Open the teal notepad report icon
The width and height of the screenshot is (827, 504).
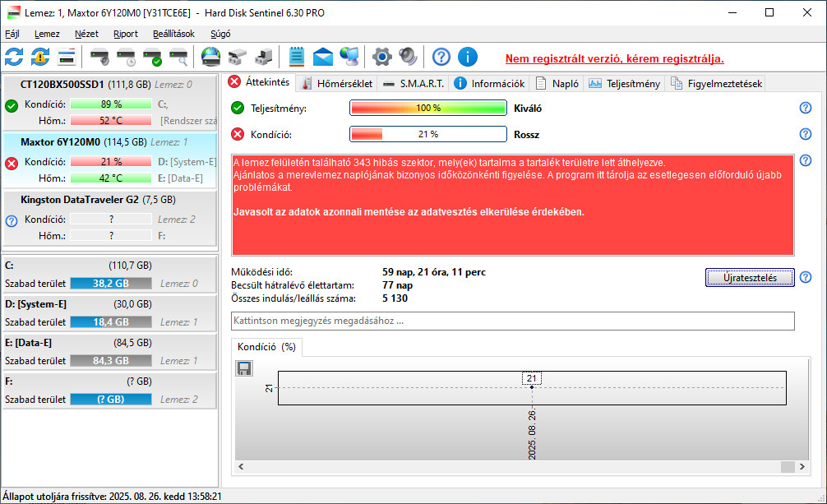(297, 57)
